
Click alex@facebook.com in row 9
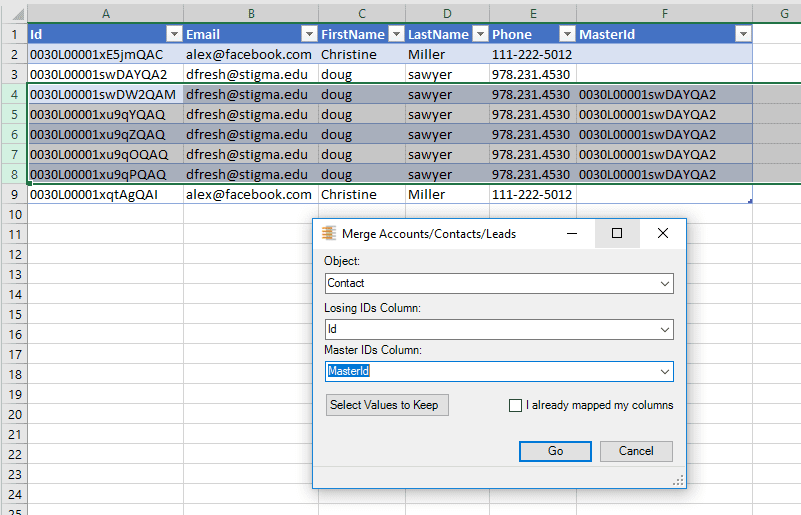click(x=251, y=195)
